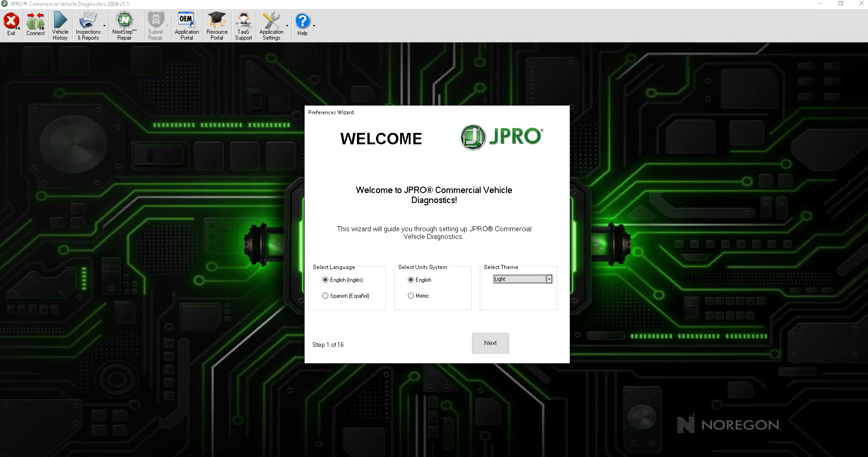Open the OEM Application Portal
The height and width of the screenshot is (457, 868).
[186, 26]
